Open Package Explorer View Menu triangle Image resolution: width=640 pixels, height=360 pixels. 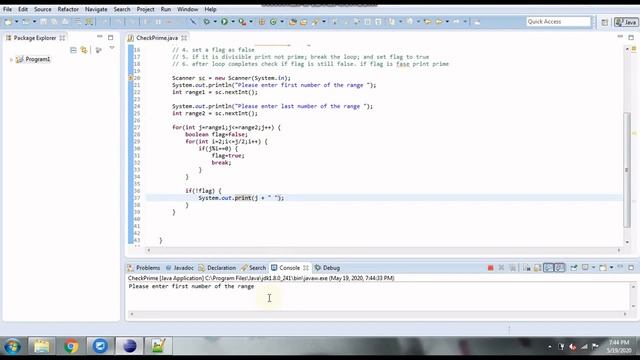(x=112, y=49)
